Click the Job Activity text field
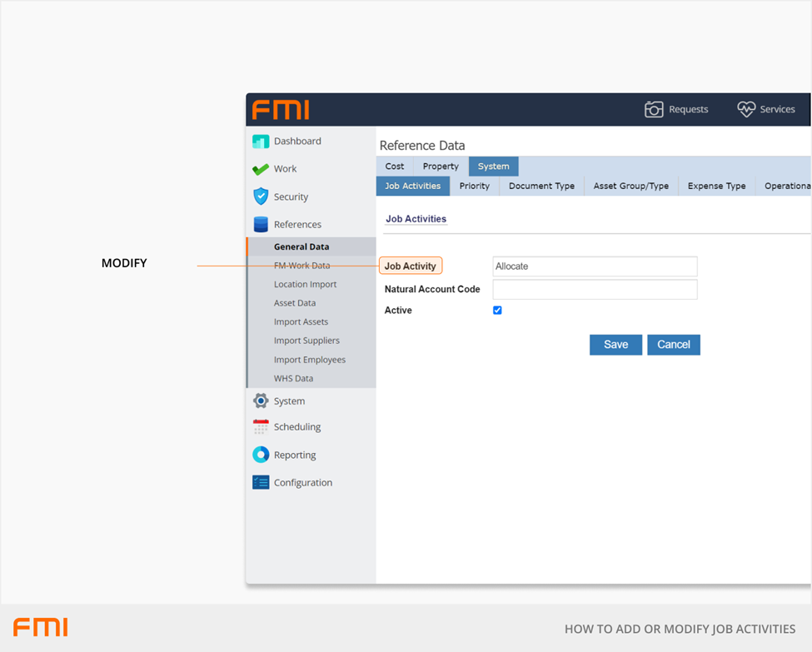Image resolution: width=812 pixels, height=652 pixels. 595,266
